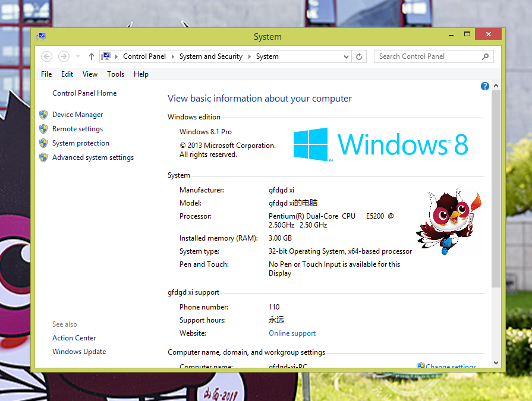Click the Forward navigation arrow
Screen dimensions: 532x401
63,56
